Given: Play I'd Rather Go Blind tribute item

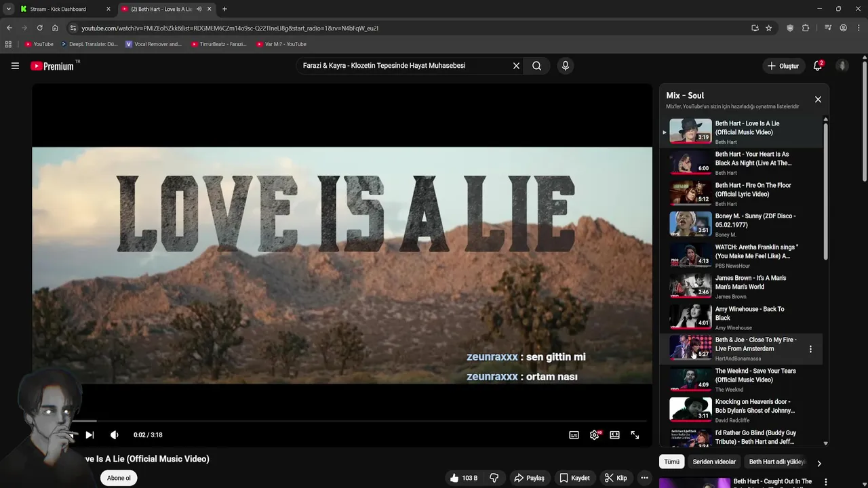Looking at the screenshot, I should [x=741, y=437].
